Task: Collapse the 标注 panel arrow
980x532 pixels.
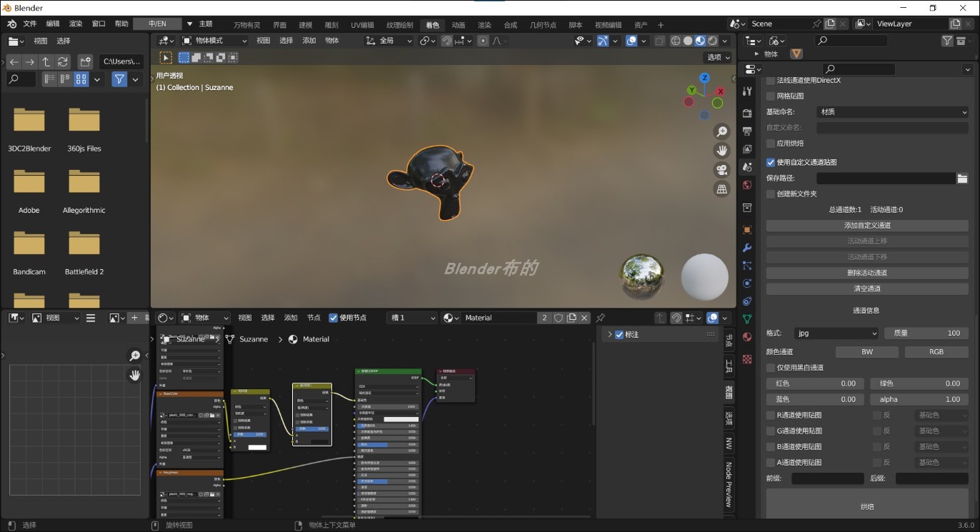Action: point(610,334)
